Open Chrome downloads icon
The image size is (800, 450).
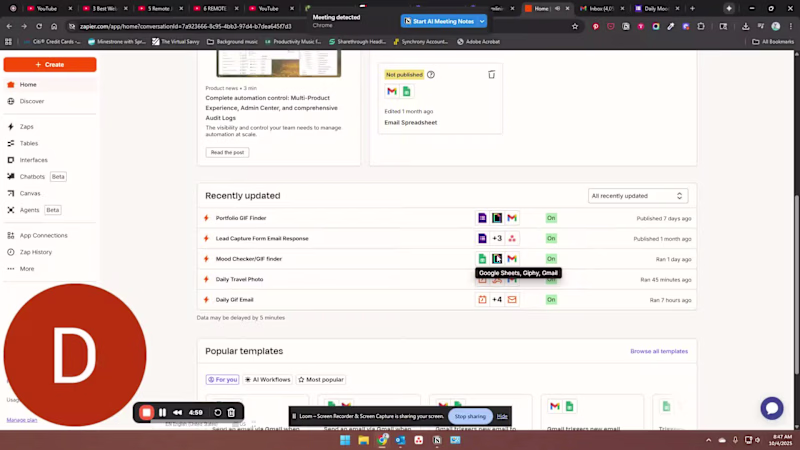[x=745, y=27]
